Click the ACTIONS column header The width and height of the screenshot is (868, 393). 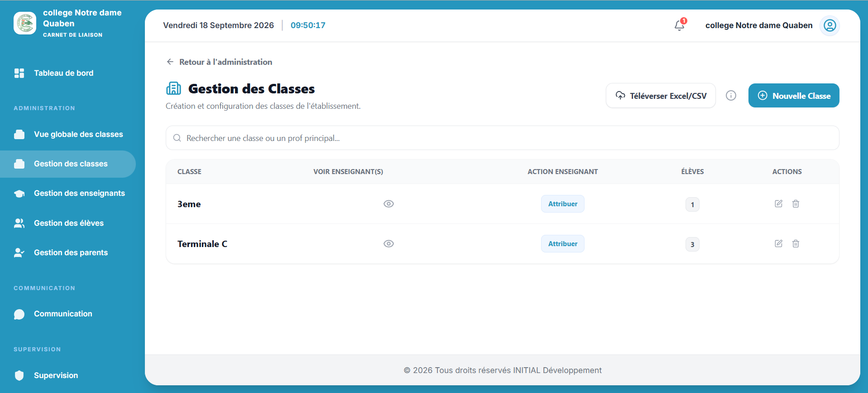click(787, 171)
